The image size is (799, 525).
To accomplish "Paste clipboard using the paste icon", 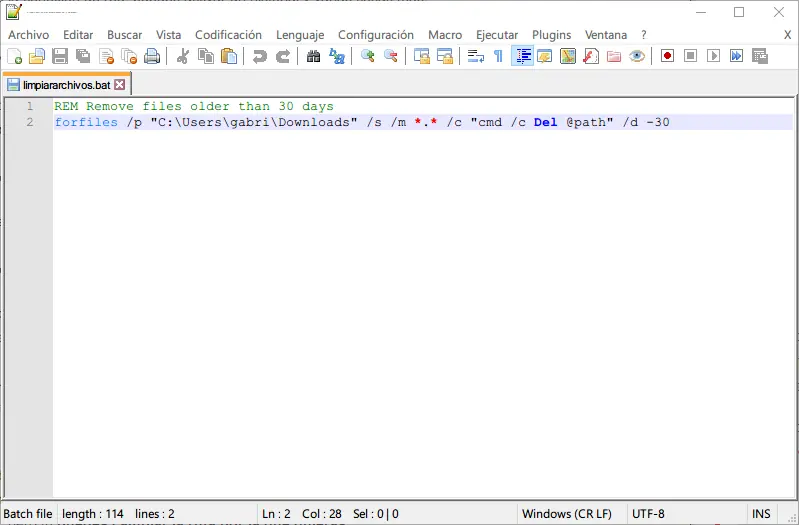I will [x=229, y=56].
